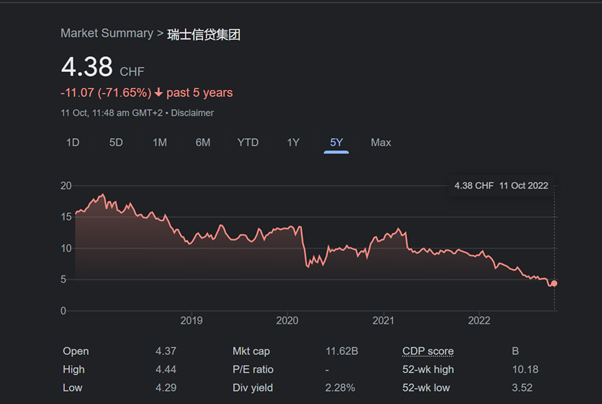Open the Market Summary breadcrumb link
602x404 pixels.
pos(107,33)
